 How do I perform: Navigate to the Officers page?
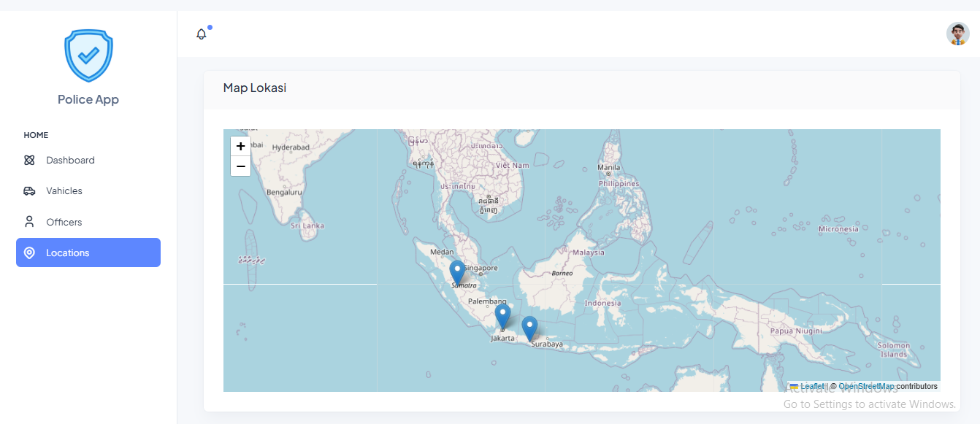click(64, 222)
